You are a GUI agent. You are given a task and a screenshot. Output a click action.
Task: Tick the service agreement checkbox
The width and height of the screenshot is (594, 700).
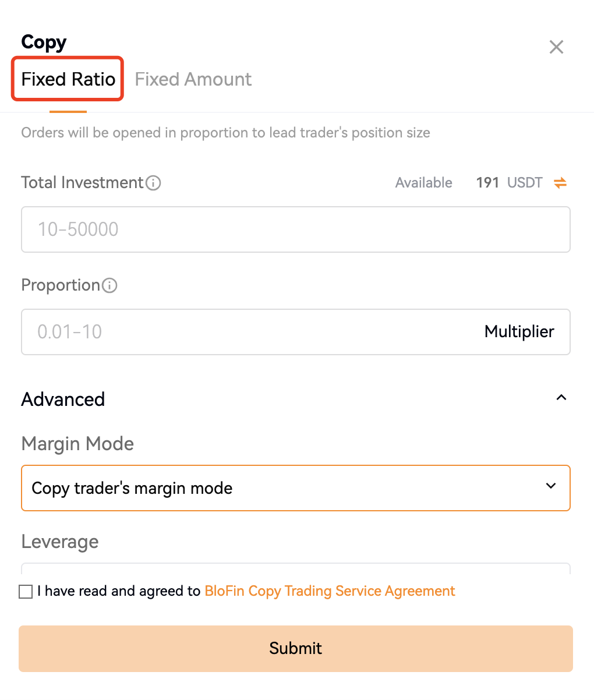point(26,592)
